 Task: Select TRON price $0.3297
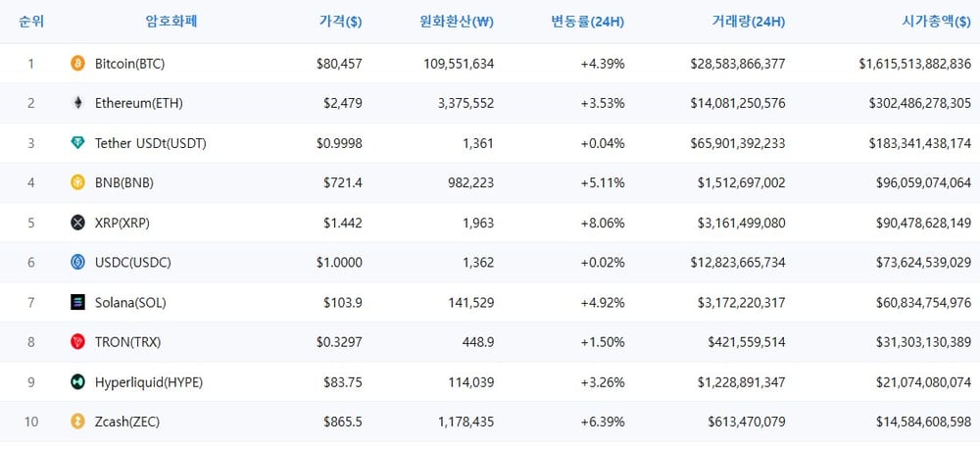pos(339,342)
